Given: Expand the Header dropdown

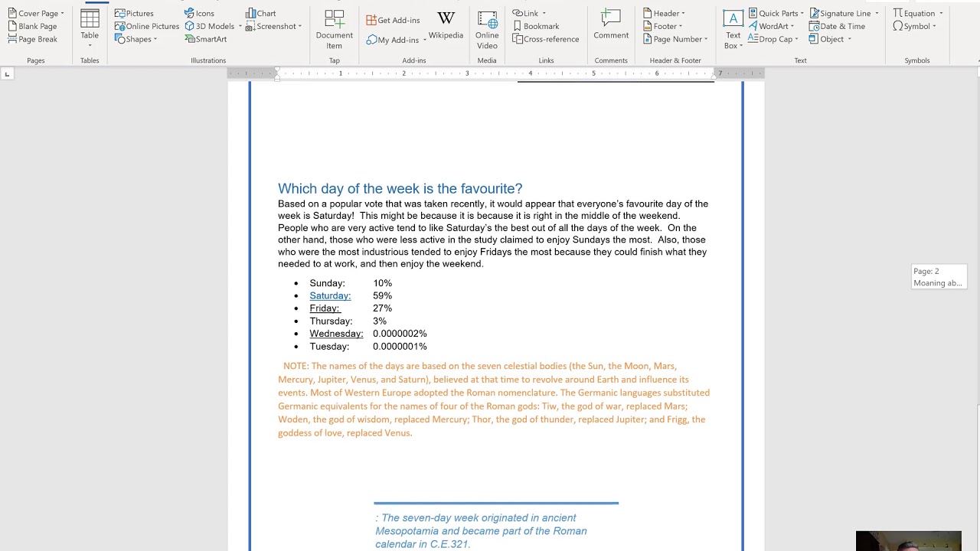Looking at the screenshot, I should tap(683, 13).
